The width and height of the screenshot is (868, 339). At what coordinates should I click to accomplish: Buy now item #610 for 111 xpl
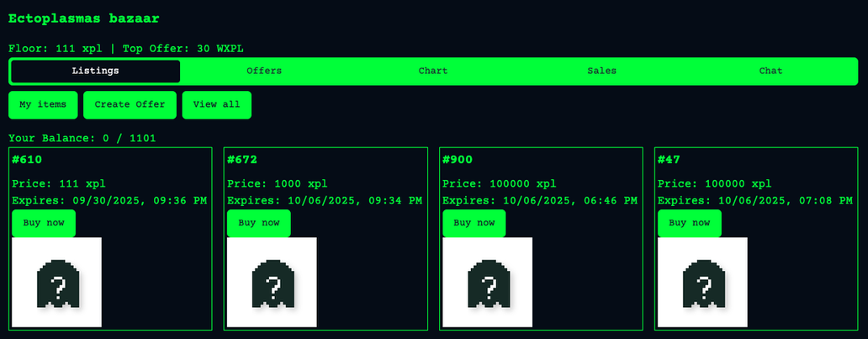click(44, 223)
